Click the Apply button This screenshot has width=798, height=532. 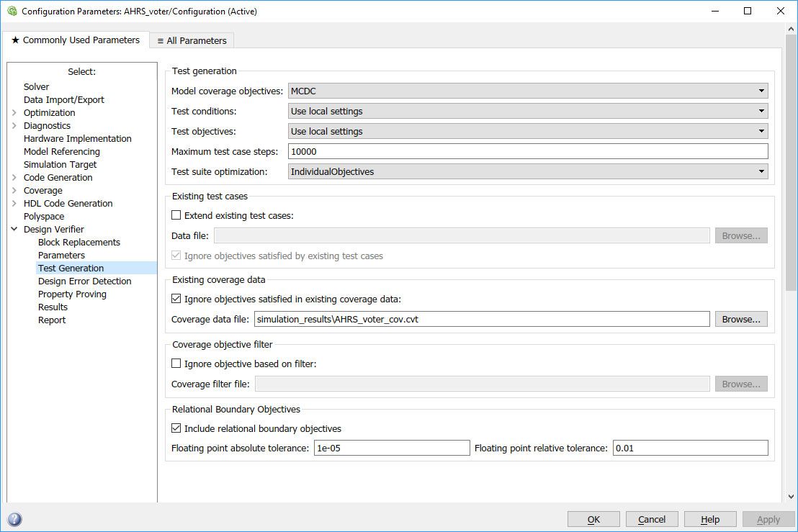[x=768, y=519]
